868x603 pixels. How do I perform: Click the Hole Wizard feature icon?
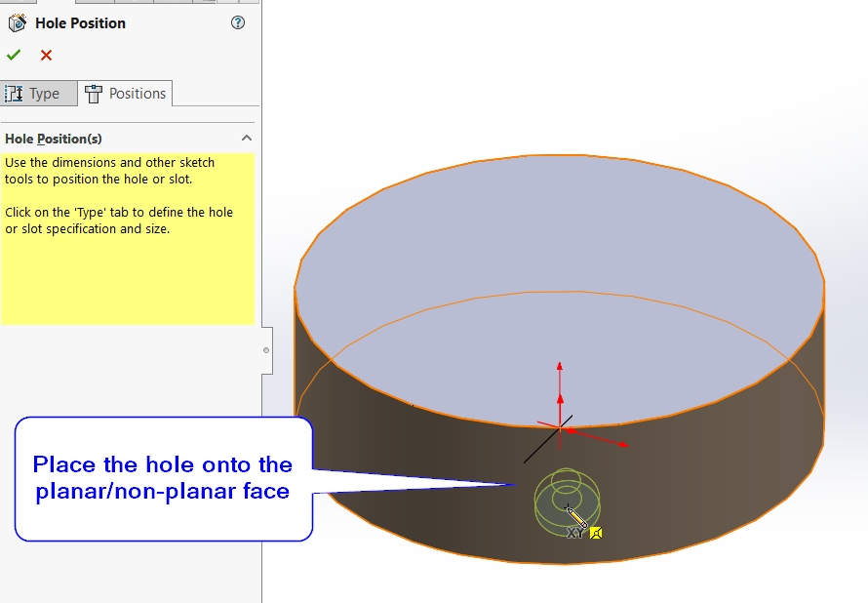click(x=17, y=23)
